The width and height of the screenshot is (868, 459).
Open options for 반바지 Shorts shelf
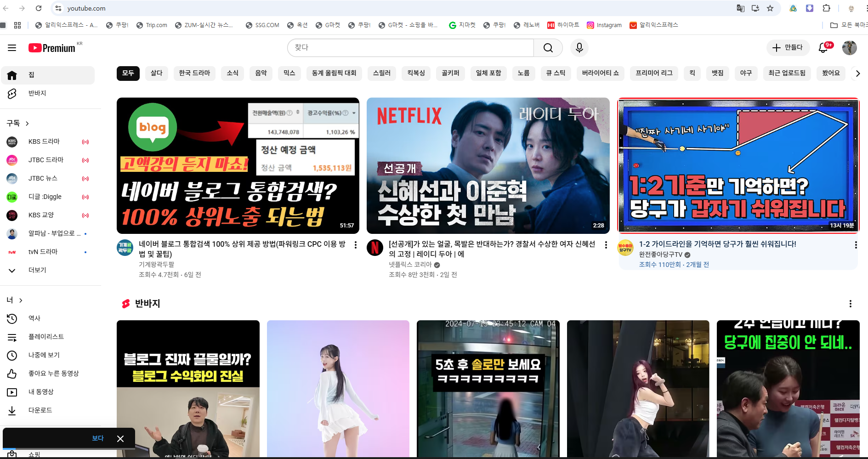(x=850, y=304)
